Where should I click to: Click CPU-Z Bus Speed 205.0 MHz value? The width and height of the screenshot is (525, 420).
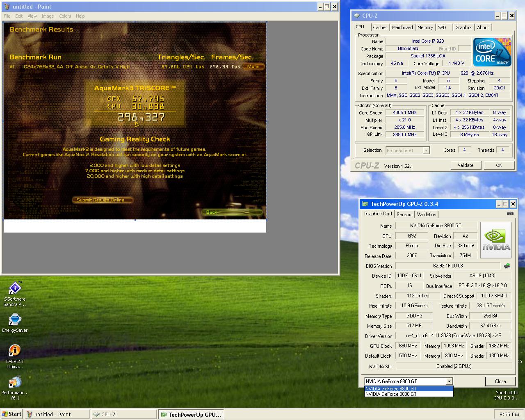click(x=404, y=127)
